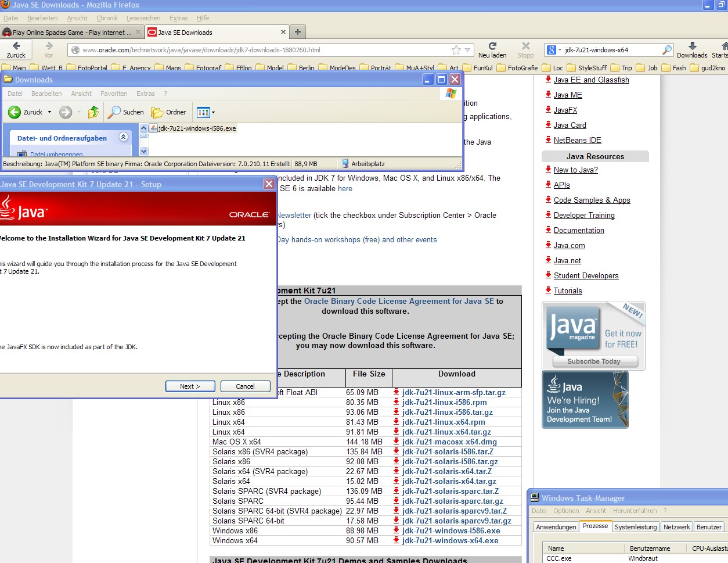The height and width of the screenshot is (563, 728).
Task: Download jdk-7u21-macosx-x64.dmg
Action: click(x=449, y=442)
